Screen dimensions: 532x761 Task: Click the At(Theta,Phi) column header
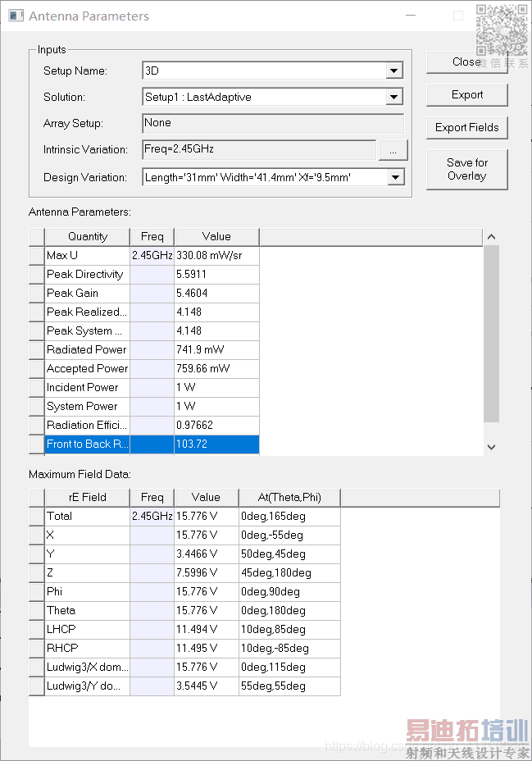(289, 498)
